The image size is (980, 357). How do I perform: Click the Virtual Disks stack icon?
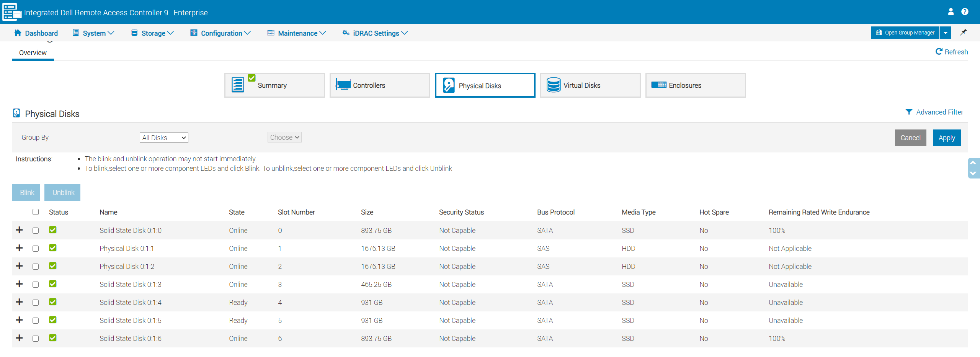click(554, 85)
